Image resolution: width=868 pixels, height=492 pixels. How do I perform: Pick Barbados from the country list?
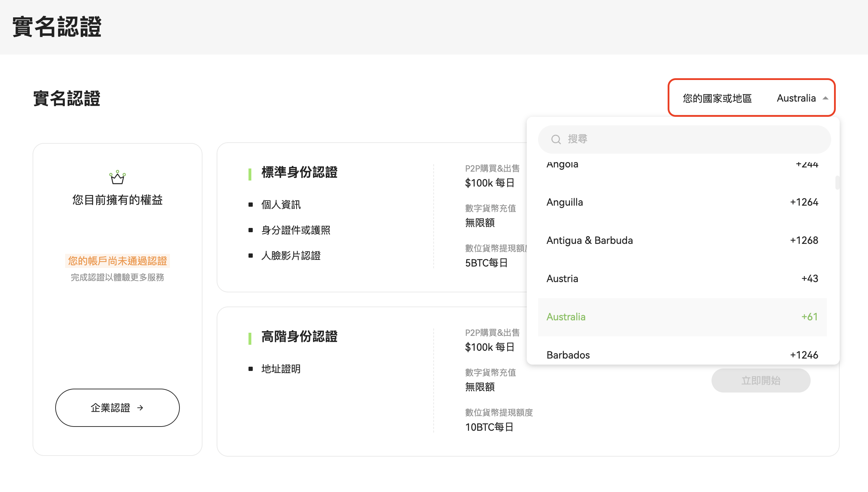pos(682,355)
